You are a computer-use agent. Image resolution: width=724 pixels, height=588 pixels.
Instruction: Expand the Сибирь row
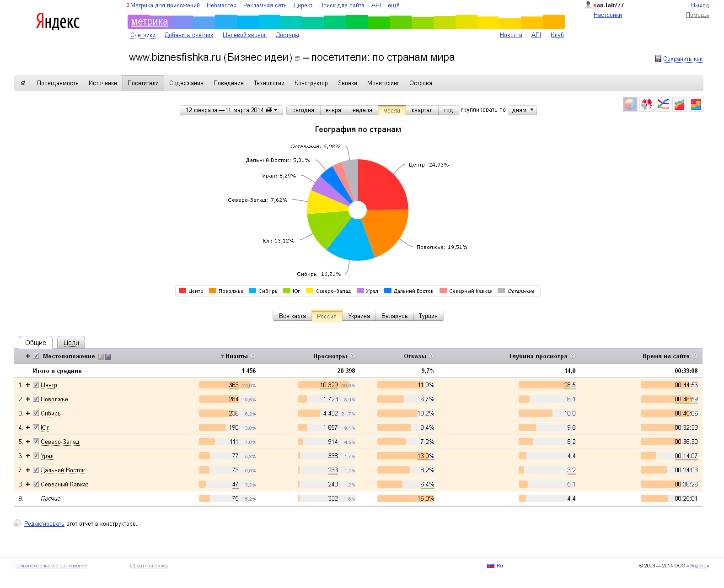coord(28,413)
